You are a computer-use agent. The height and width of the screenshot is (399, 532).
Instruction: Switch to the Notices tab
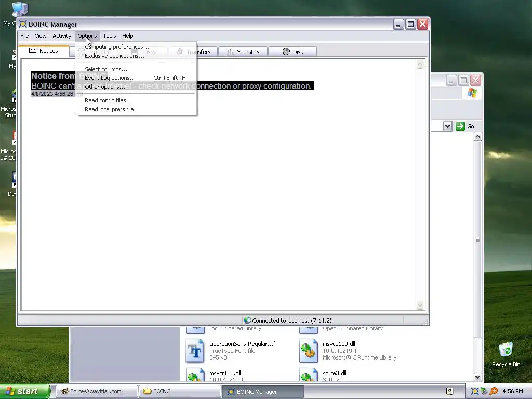click(x=44, y=51)
